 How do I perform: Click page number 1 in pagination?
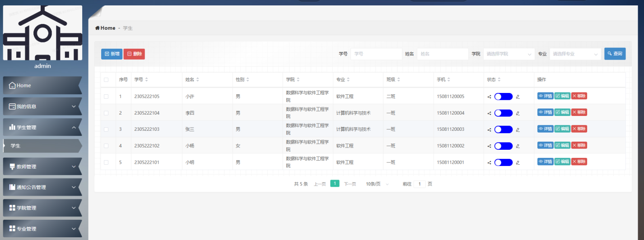pyautogui.click(x=335, y=184)
